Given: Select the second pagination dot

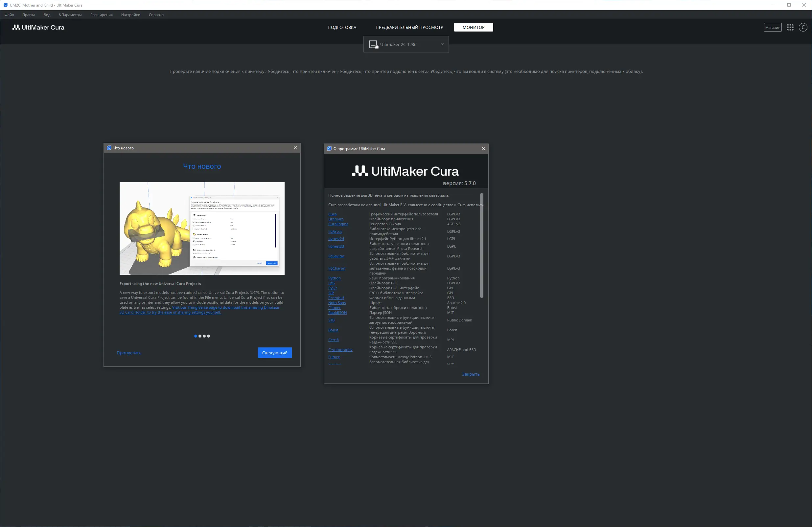Looking at the screenshot, I should (x=200, y=336).
